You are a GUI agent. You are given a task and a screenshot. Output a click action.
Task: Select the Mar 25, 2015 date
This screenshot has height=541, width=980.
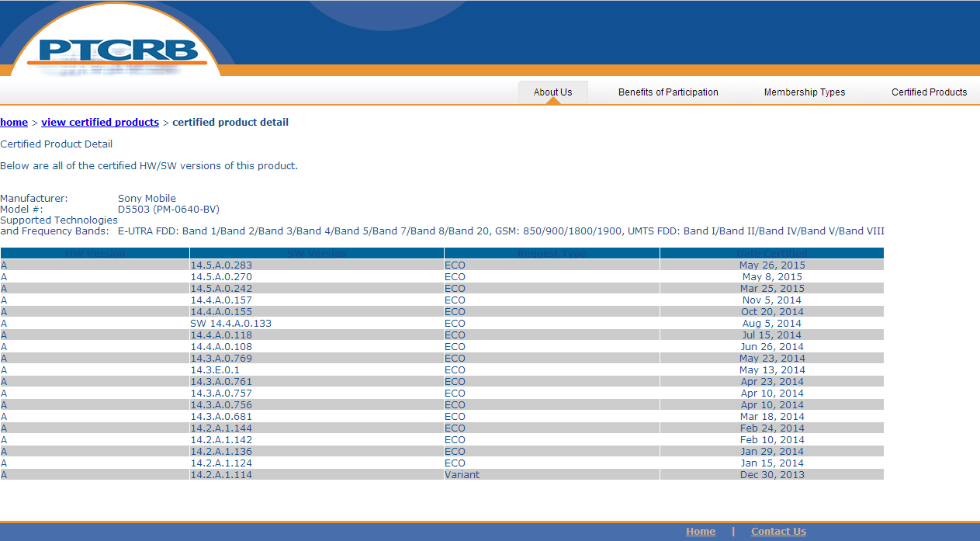click(x=772, y=289)
